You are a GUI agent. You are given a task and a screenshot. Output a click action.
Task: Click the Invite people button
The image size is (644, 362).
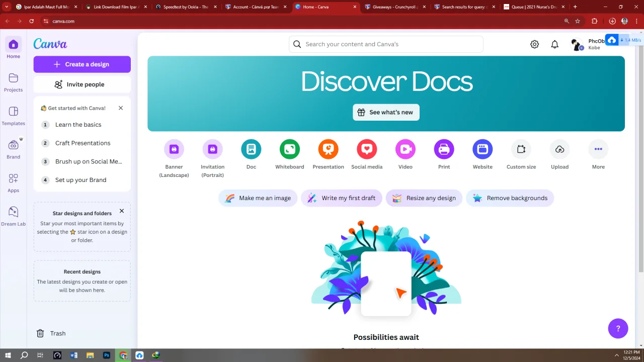point(82,84)
